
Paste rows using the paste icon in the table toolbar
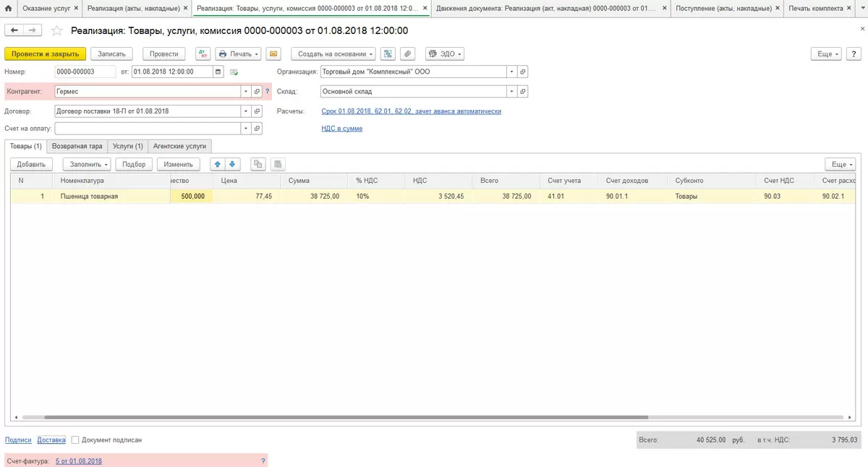click(x=278, y=164)
